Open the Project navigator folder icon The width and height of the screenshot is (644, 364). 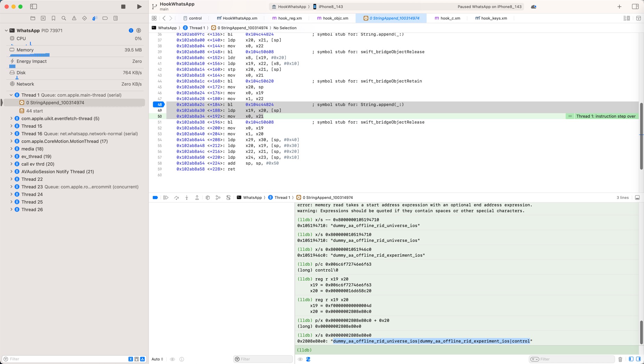33,18
